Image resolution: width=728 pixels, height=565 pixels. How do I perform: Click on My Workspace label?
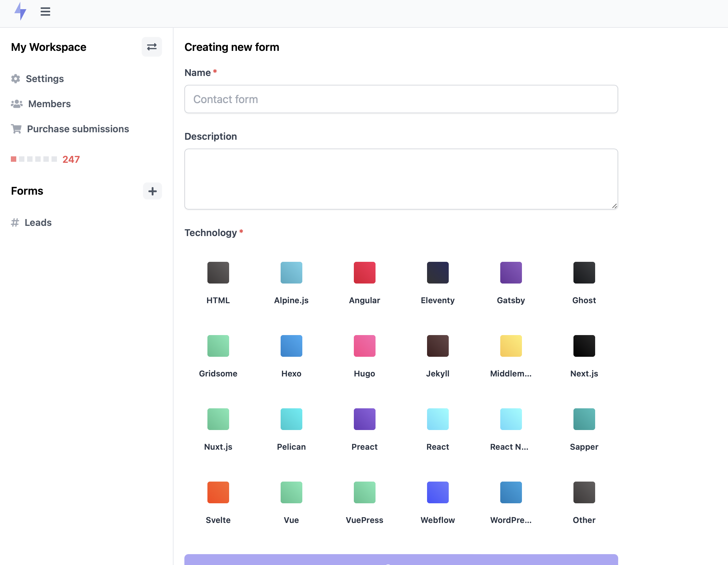(48, 47)
